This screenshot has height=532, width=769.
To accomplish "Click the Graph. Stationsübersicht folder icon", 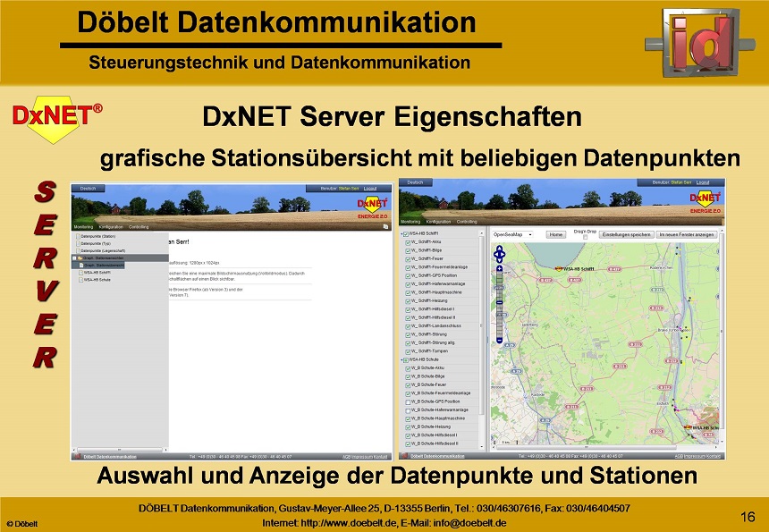I will point(80,258).
